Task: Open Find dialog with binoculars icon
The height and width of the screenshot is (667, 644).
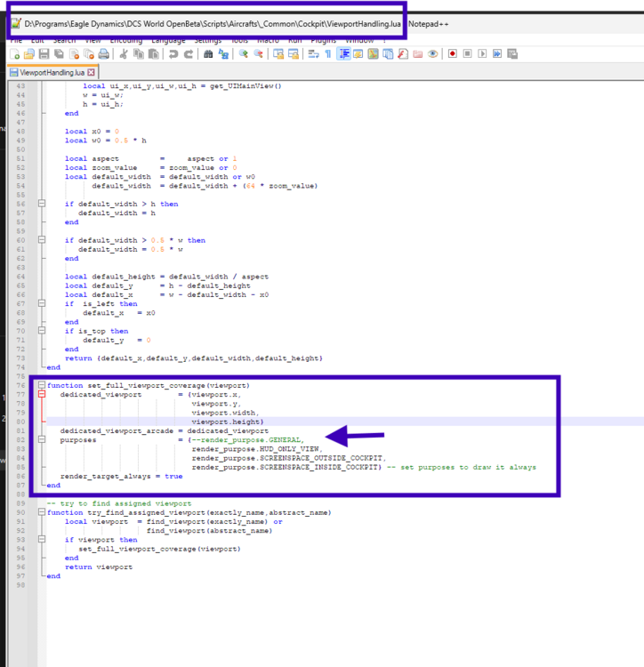Action: pyautogui.click(x=208, y=54)
